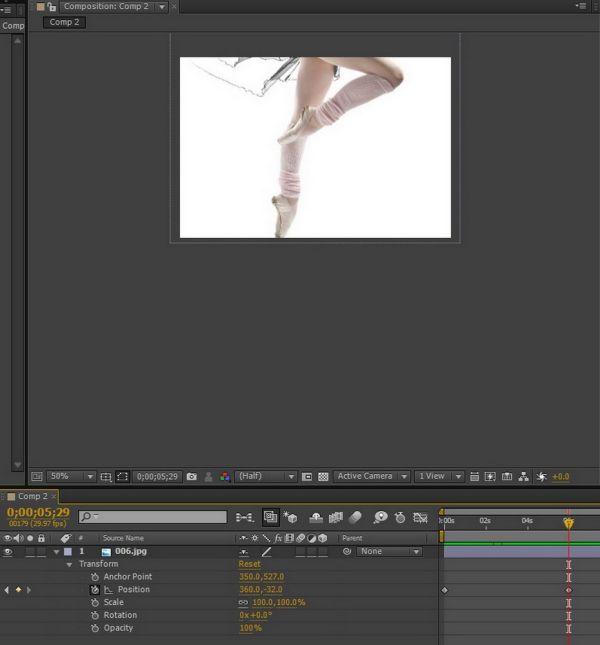Open the Active Camera view dropdown

[372, 477]
